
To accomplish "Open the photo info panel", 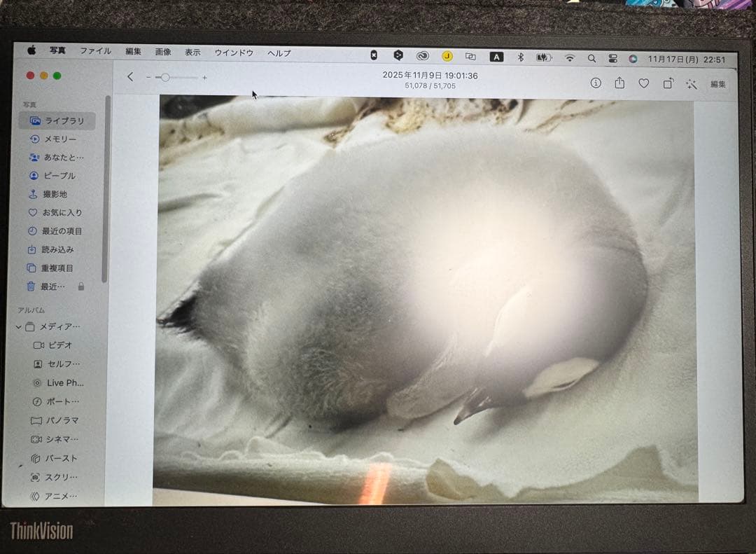I will click(x=596, y=83).
